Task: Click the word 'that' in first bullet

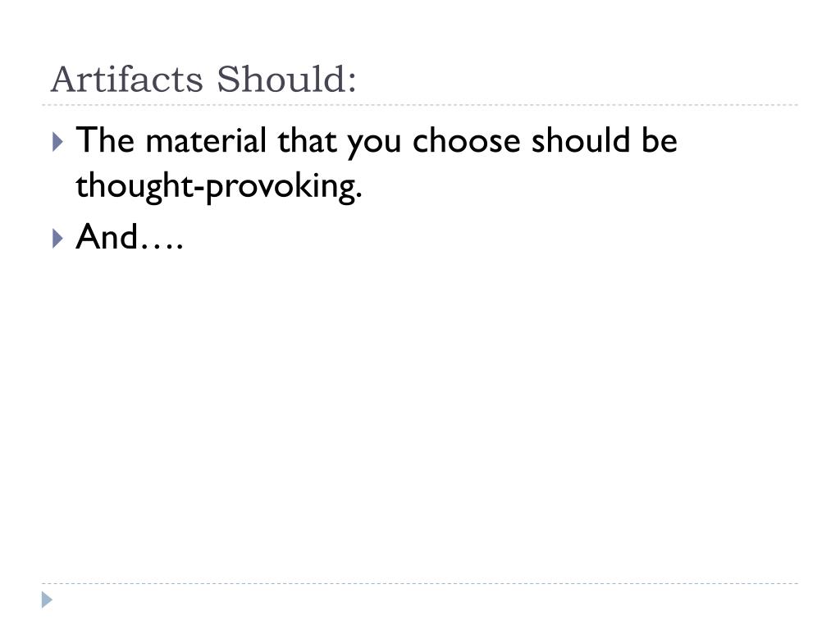Action: click(x=307, y=140)
